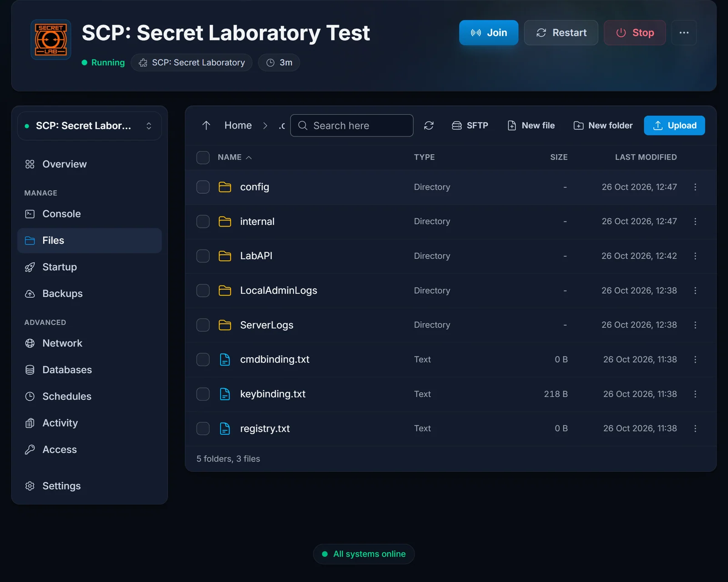Image resolution: width=728 pixels, height=582 pixels.
Task: Click the Upload button
Action: pyautogui.click(x=674, y=125)
